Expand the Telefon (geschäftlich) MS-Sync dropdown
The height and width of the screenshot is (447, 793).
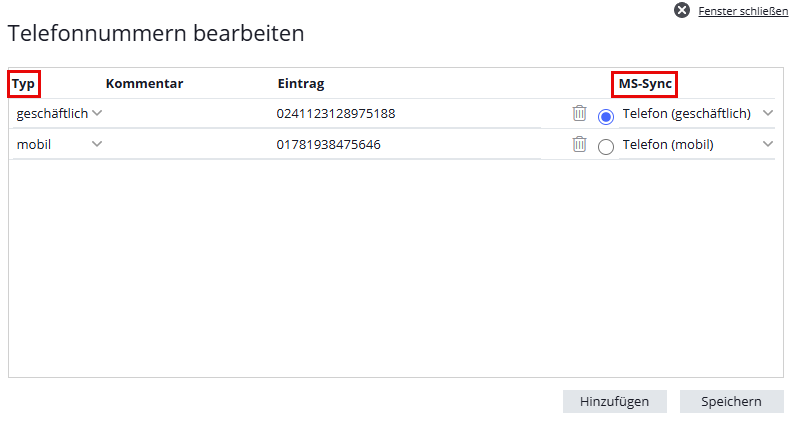tap(697, 113)
